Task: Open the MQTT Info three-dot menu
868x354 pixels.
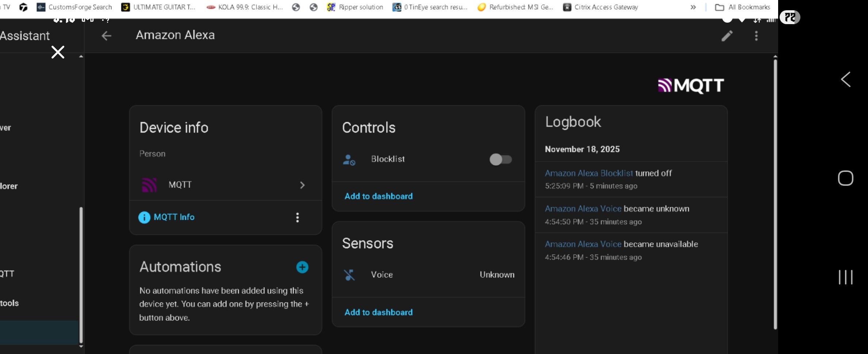Action: click(x=297, y=218)
